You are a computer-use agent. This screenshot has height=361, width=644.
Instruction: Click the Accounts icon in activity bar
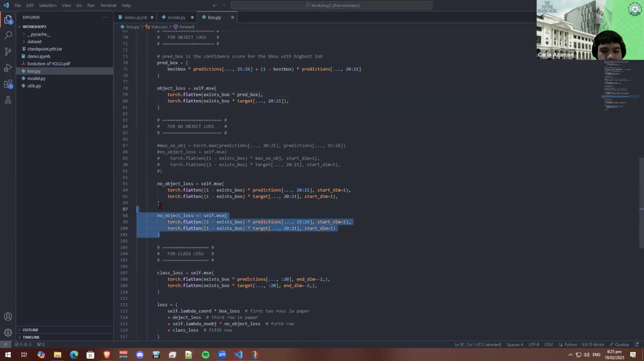(8, 317)
